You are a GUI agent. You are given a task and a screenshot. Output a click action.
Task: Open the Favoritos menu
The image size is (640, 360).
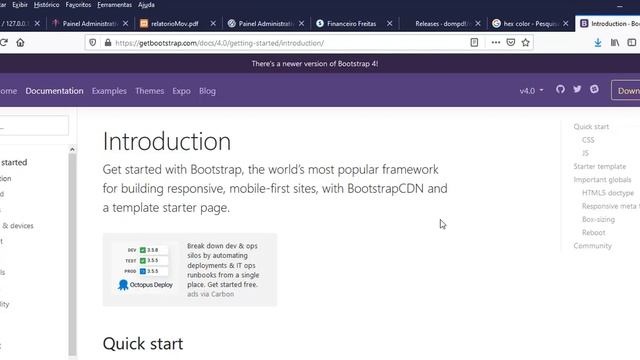click(x=78, y=5)
